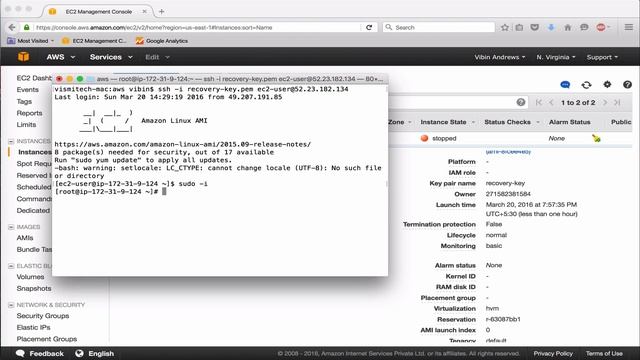Open the Terms of Use link
Viewport: 640px width, 360px height.
604,353
